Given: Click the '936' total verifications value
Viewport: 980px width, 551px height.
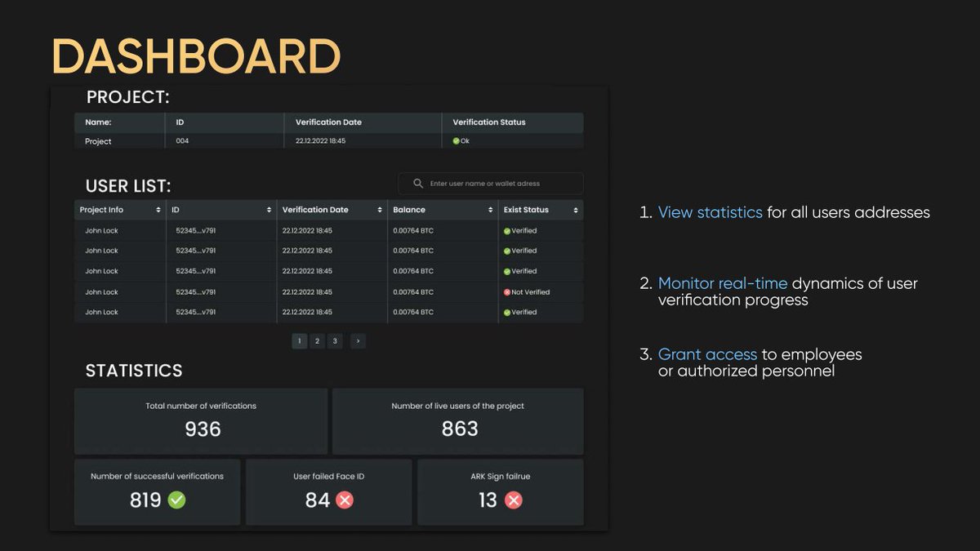Looking at the screenshot, I should 203,429.
